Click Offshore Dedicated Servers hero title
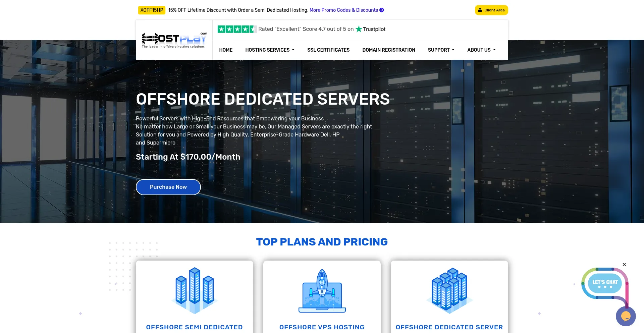The height and width of the screenshot is (333, 644). (x=263, y=99)
